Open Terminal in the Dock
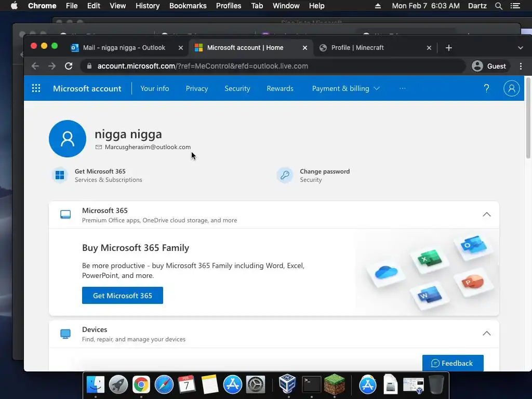 [312, 385]
